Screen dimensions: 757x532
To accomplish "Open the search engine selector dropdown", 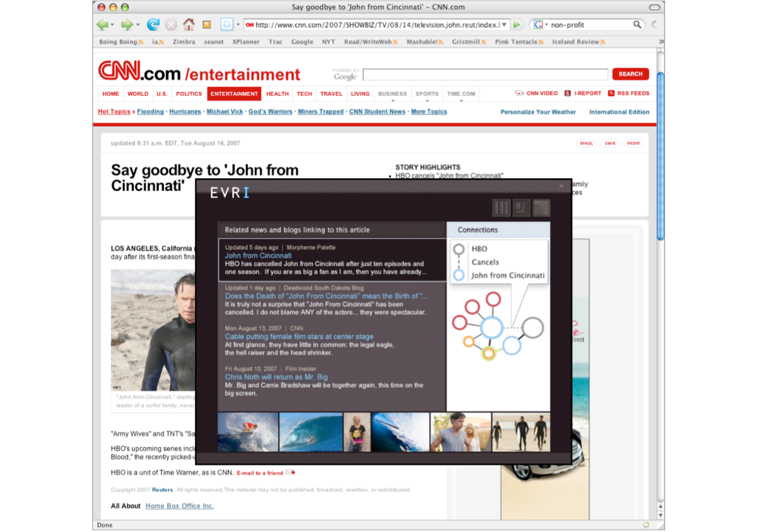I will [x=546, y=25].
